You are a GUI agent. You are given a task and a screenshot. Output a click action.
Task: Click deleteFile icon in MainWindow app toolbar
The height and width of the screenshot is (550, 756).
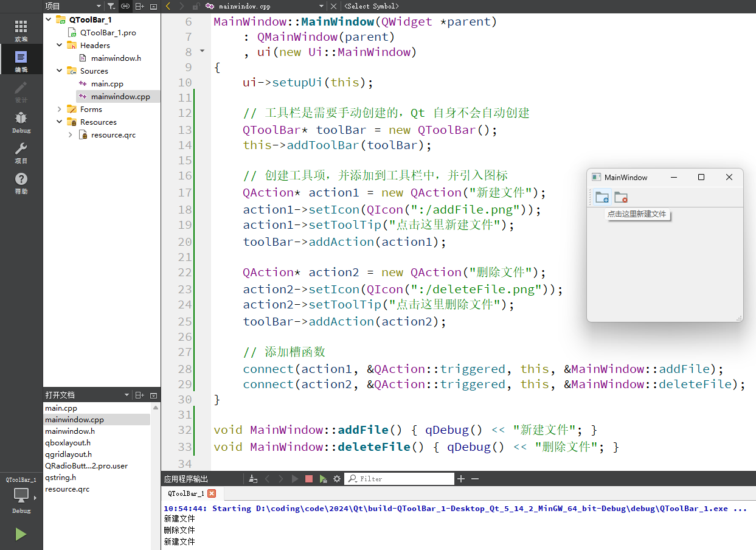[x=621, y=197]
